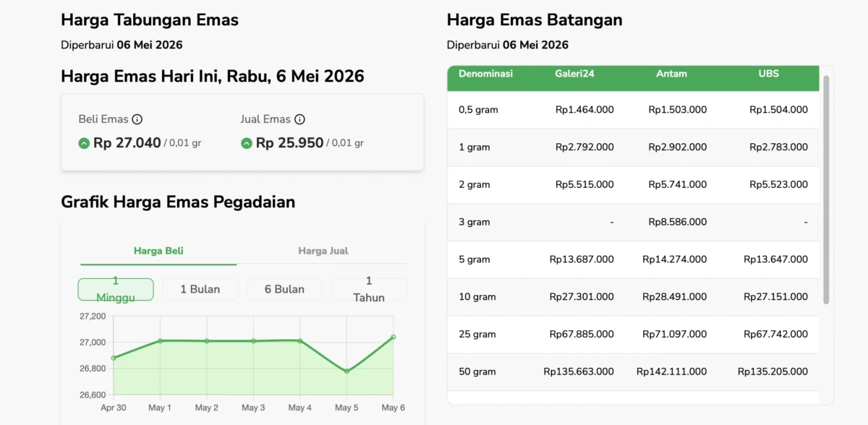Select the Harga Beli tab
Image resolution: width=868 pixels, height=425 pixels.
tap(158, 251)
